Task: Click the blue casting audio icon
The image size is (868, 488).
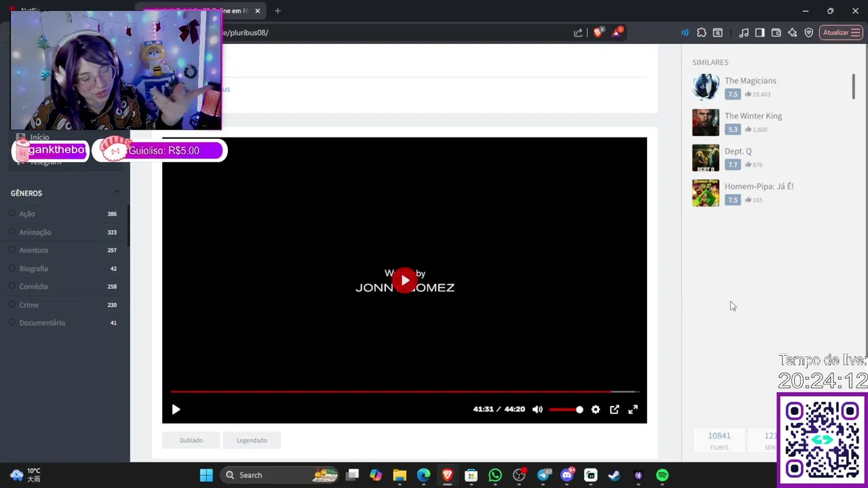Action: click(685, 33)
